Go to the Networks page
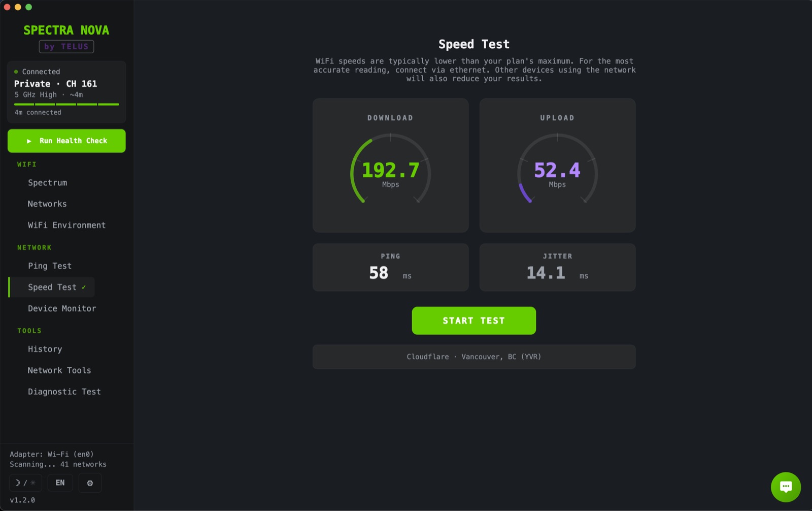The width and height of the screenshot is (812, 511). click(47, 204)
